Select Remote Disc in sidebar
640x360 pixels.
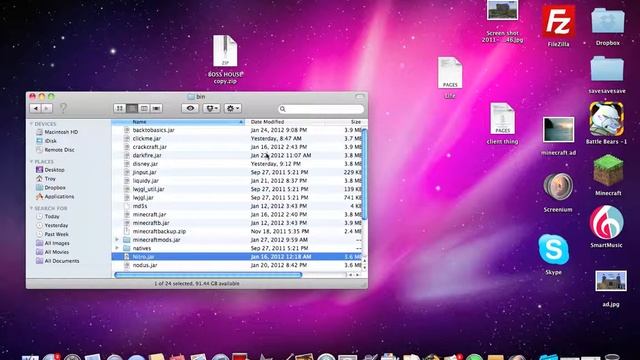tap(55, 150)
